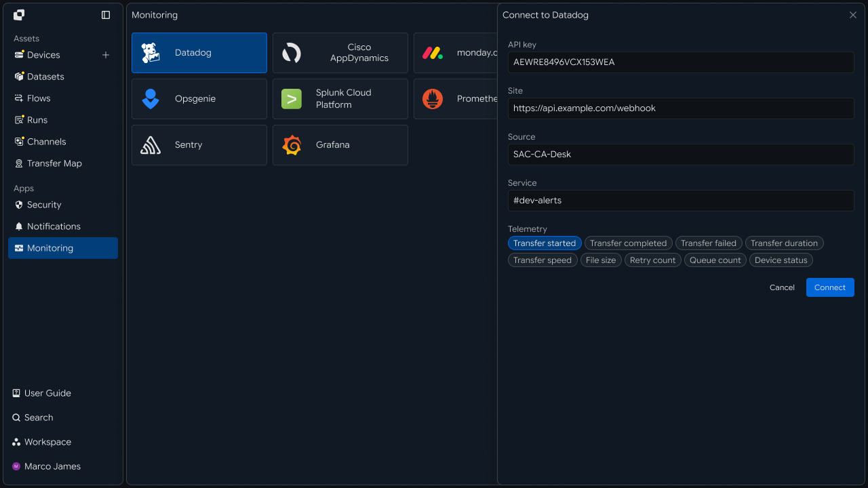Close the Connect to Datadog panel
The height and width of the screenshot is (488, 868).
[853, 15]
